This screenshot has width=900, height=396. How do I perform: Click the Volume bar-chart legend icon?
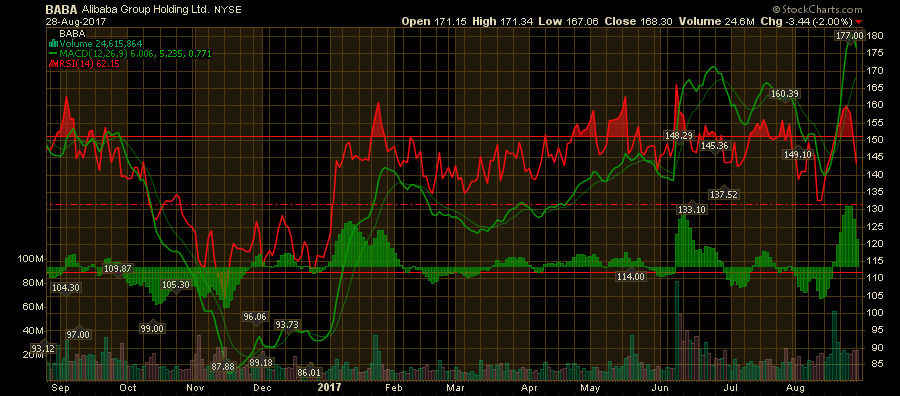tap(53, 44)
